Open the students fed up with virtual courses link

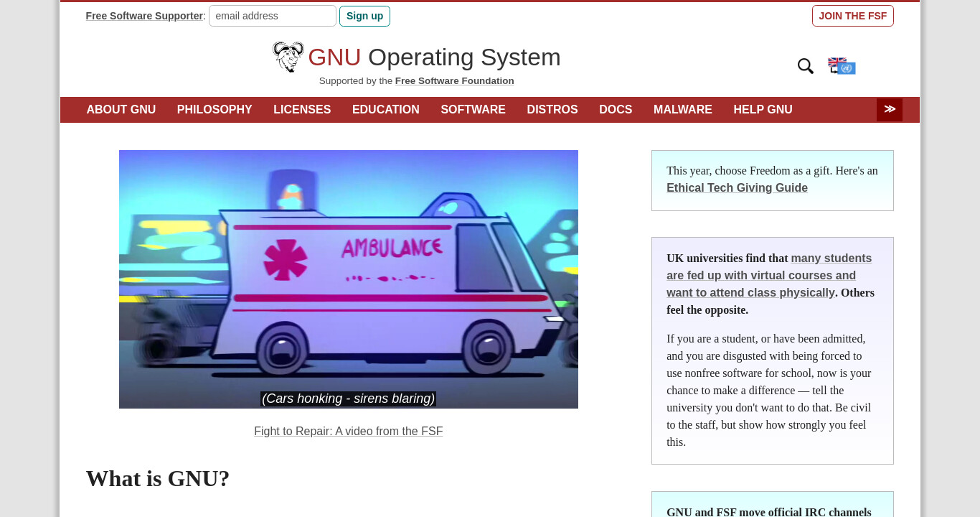(x=769, y=276)
